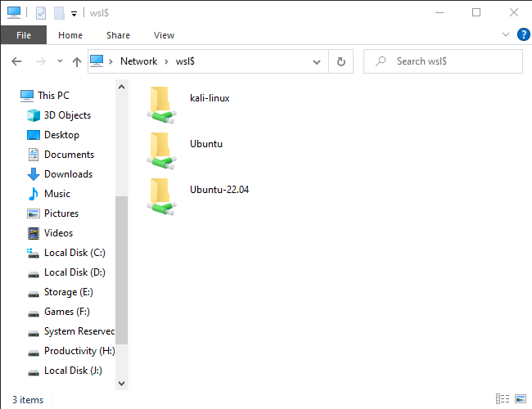Click navigation pane scroll down arrow

pos(121,384)
